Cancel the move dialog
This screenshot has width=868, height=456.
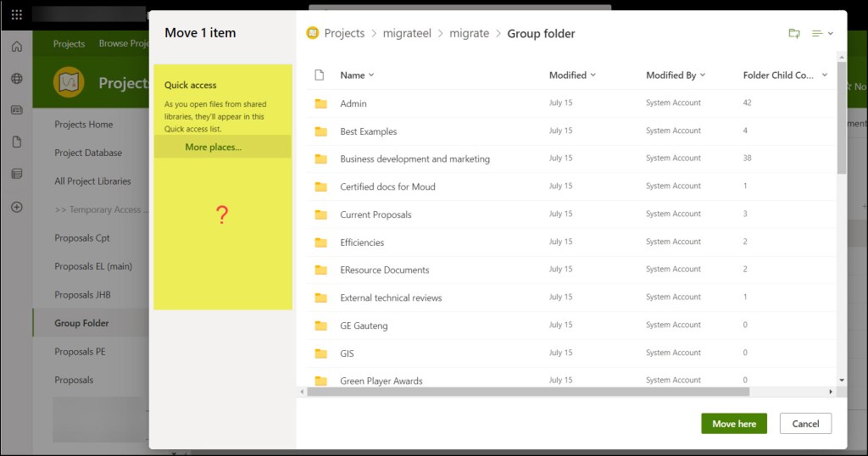(x=805, y=424)
